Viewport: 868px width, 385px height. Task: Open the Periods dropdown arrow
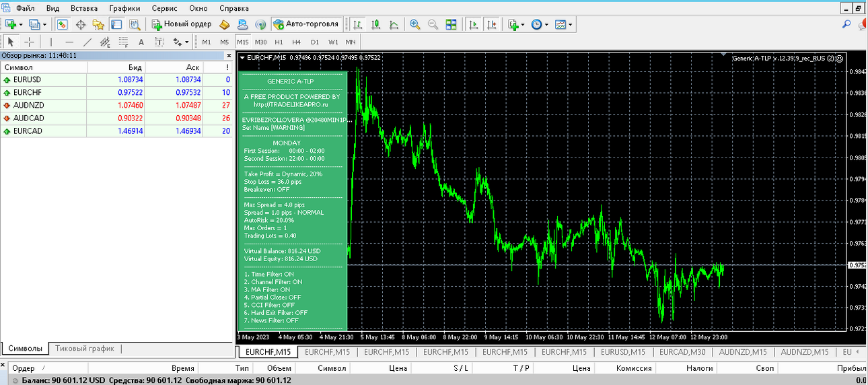(546, 24)
